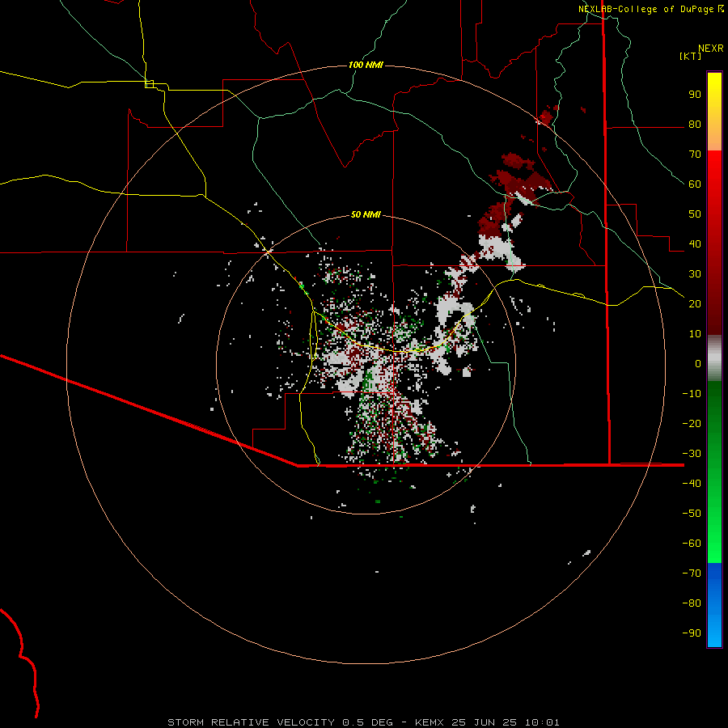The height and width of the screenshot is (728, 728).
Task: Select the -80 value on the velocity scale
Action: point(692,603)
